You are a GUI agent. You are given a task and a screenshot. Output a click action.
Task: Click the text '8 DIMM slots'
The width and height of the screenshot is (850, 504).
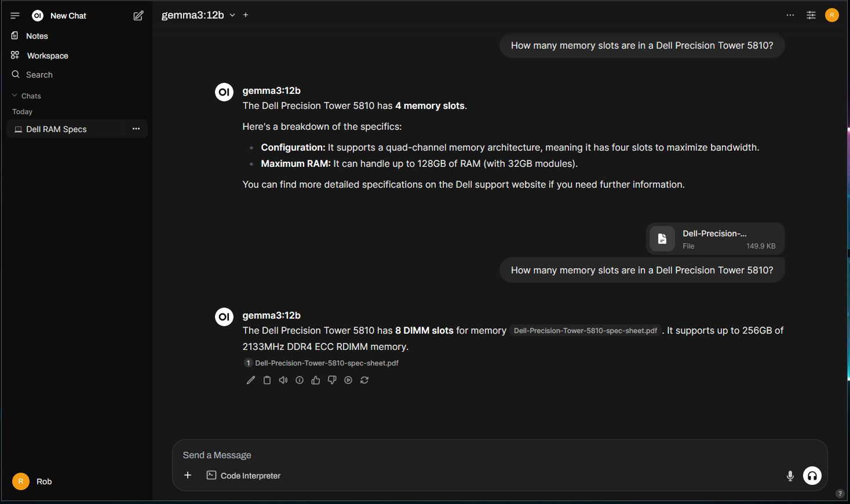[424, 330]
